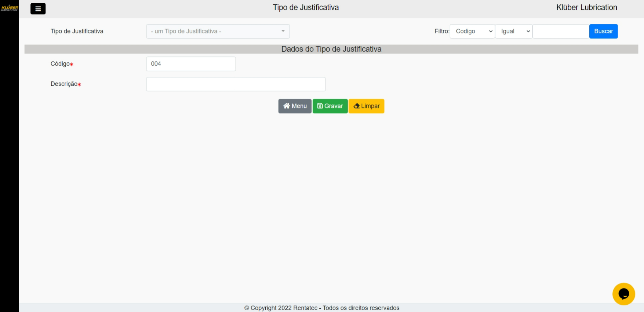Image resolution: width=644 pixels, height=312 pixels.
Task: Click the Filtro label text
Action: coord(441,31)
